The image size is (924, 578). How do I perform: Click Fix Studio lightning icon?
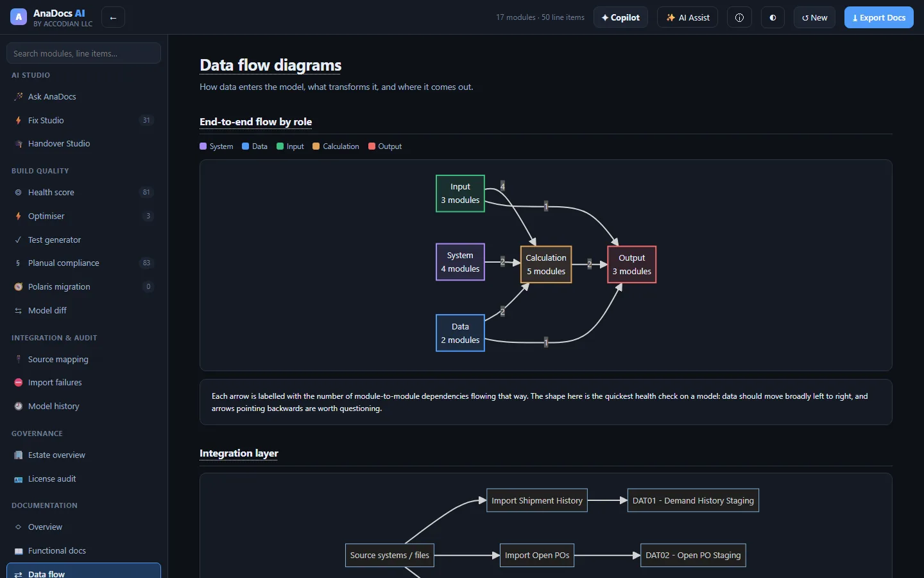[19, 120]
